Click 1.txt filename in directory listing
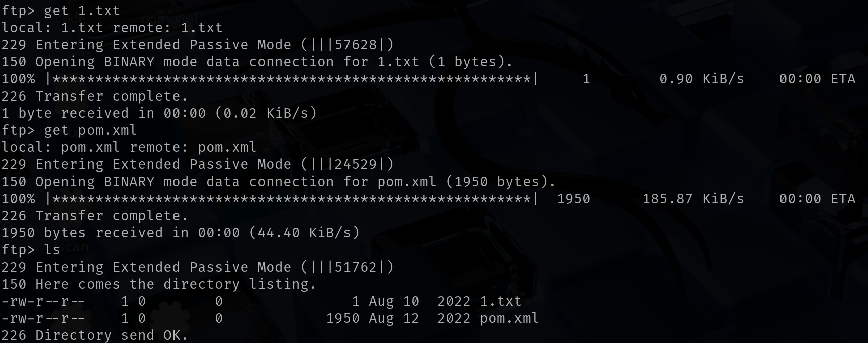868x343 pixels. pos(501,301)
